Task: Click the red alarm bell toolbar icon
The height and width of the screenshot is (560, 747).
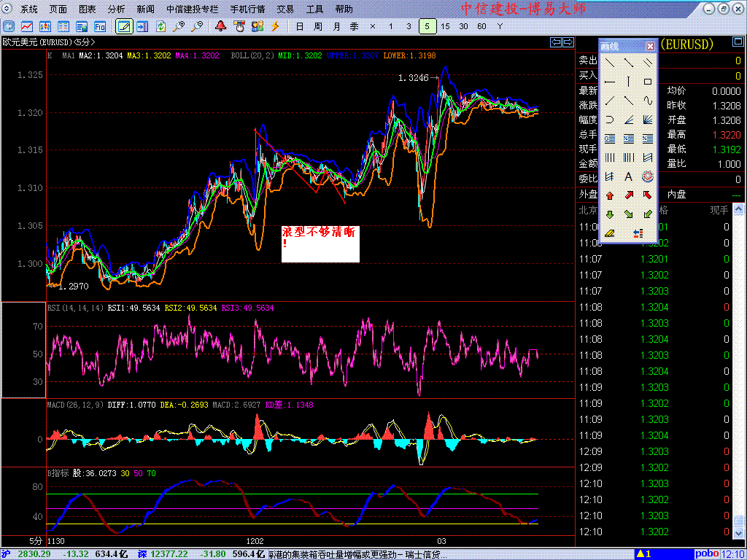Action: pos(220,26)
